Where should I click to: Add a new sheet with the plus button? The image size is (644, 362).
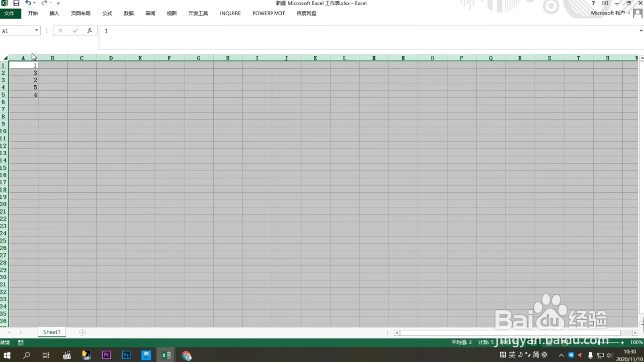(x=82, y=333)
